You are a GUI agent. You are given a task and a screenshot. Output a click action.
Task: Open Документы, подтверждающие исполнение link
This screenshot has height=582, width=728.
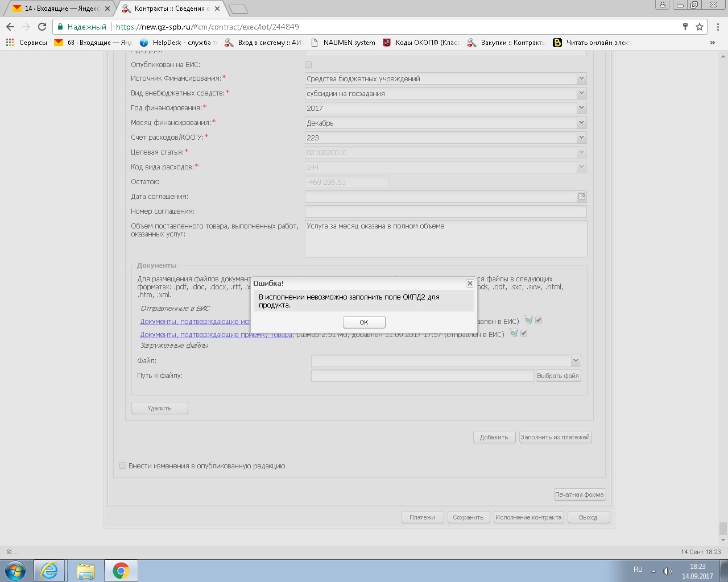point(196,322)
